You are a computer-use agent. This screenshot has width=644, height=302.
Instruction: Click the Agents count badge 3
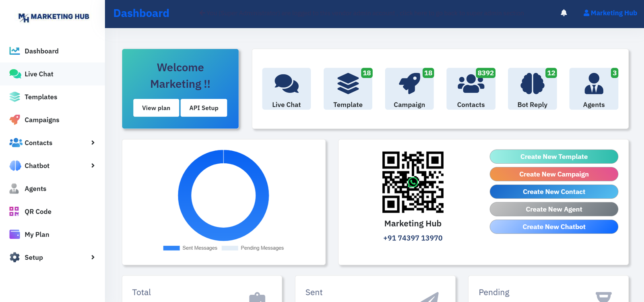[614, 73]
